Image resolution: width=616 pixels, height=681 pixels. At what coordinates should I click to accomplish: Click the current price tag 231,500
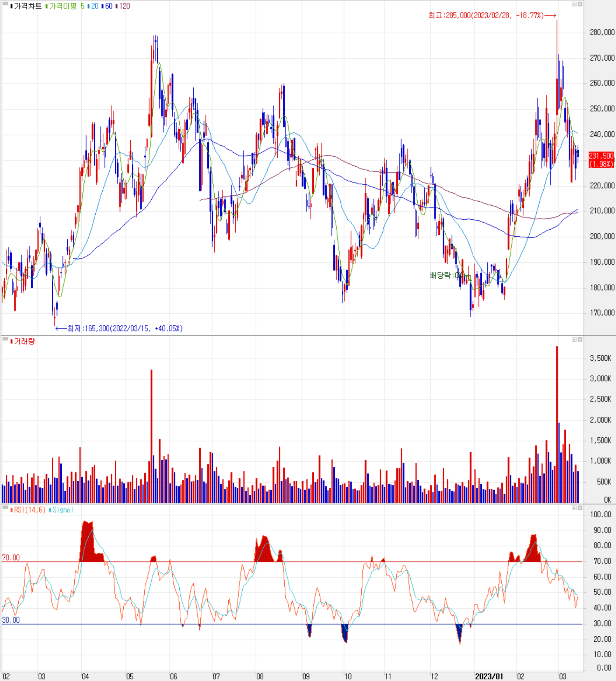point(601,160)
